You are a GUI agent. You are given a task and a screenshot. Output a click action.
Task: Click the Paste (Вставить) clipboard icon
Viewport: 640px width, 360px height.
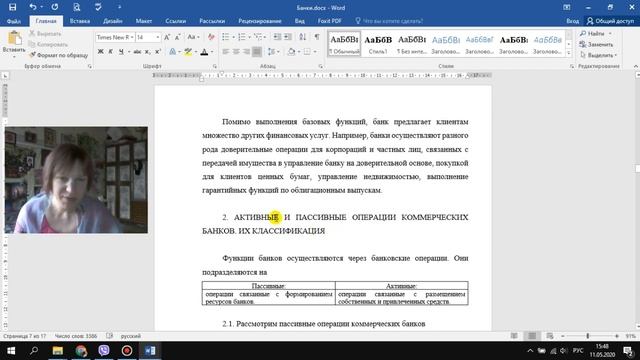click(x=14, y=39)
